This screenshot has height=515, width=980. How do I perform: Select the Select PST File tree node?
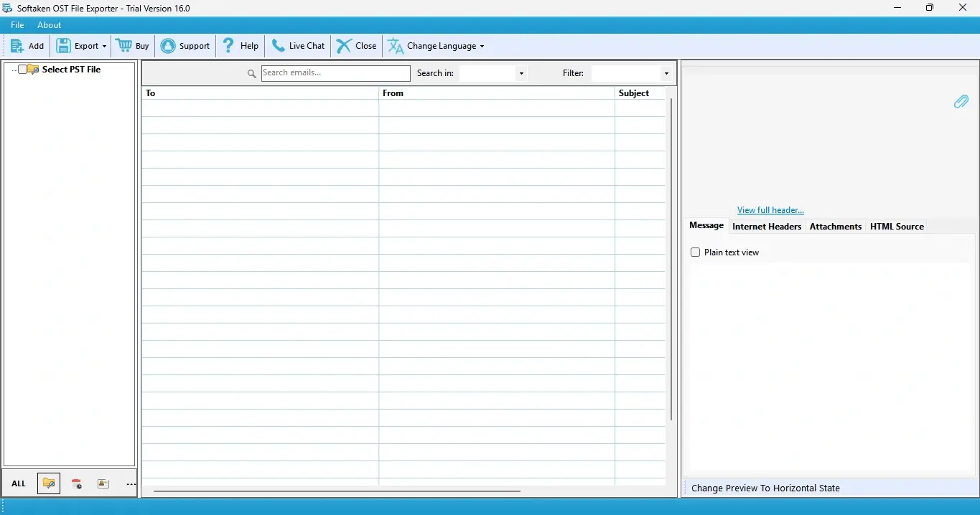pyautogui.click(x=71, y=70)
